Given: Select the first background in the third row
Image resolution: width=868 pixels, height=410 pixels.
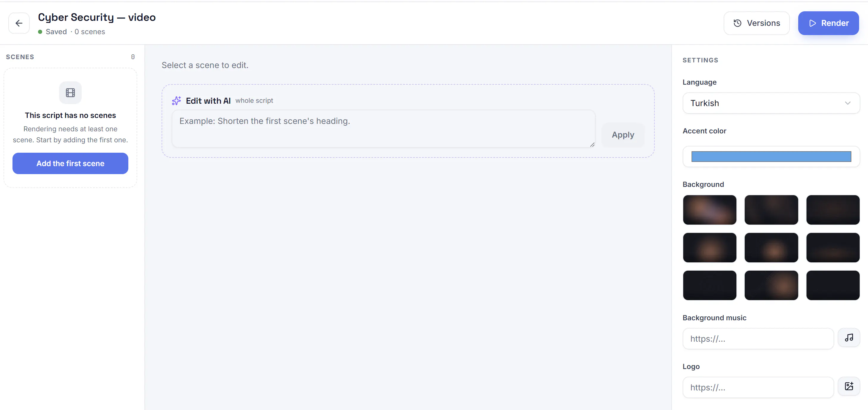Looking at the screenshot, I should (710, 285).
